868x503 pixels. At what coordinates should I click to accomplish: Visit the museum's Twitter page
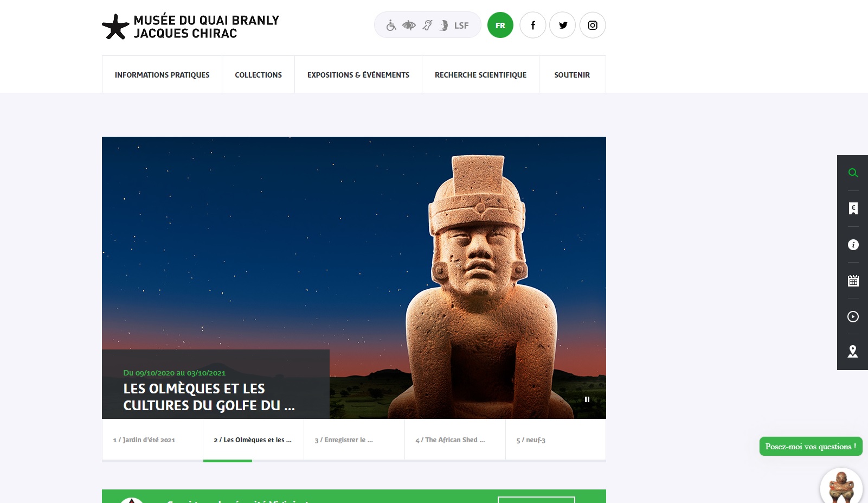(563, 25)
